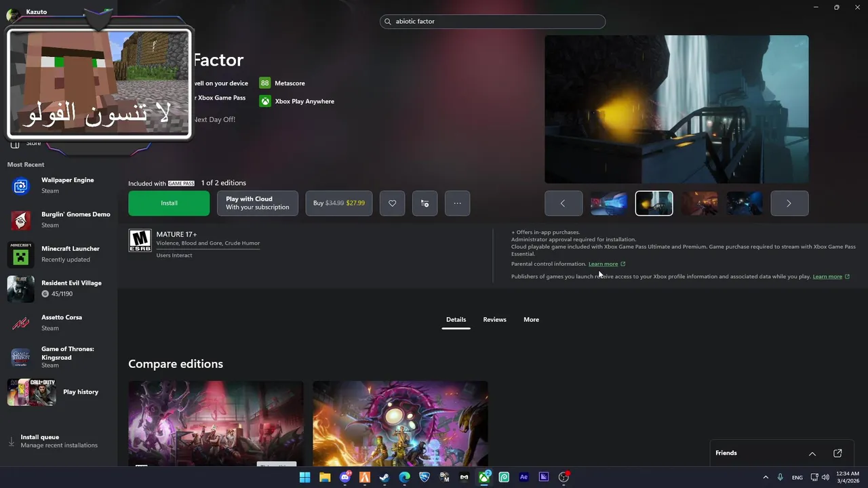
Task: Open After Effects from taskbar
Action: point(524,477)
